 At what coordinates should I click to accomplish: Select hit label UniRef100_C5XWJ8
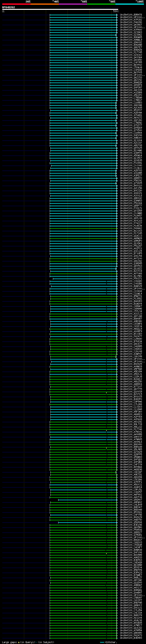[131, 67]
